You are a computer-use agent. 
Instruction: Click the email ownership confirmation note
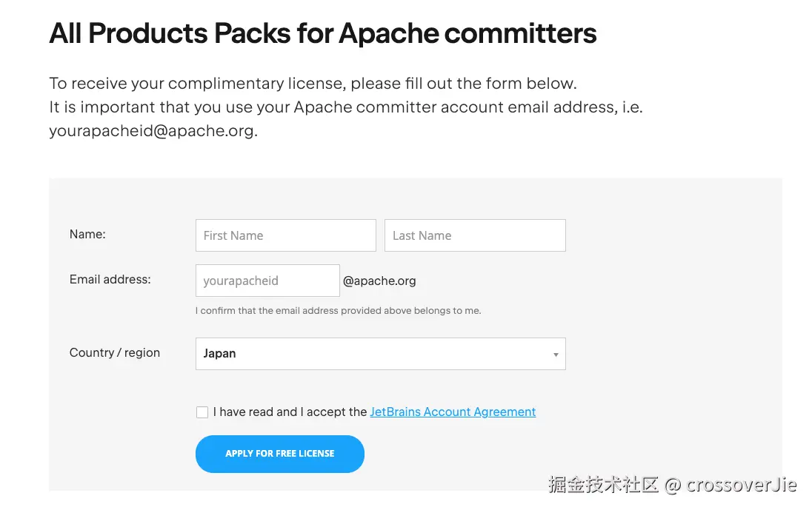[338, 311]
